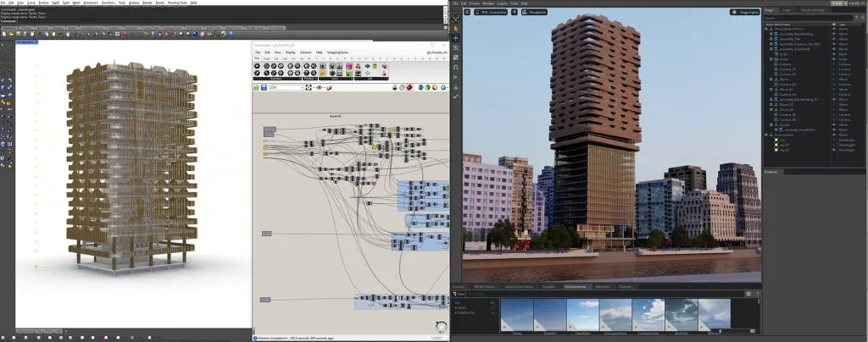Viewport: 868px width, 342px height.
Task: Open the Create menu in Omniverse
Action: coord(476,3)
